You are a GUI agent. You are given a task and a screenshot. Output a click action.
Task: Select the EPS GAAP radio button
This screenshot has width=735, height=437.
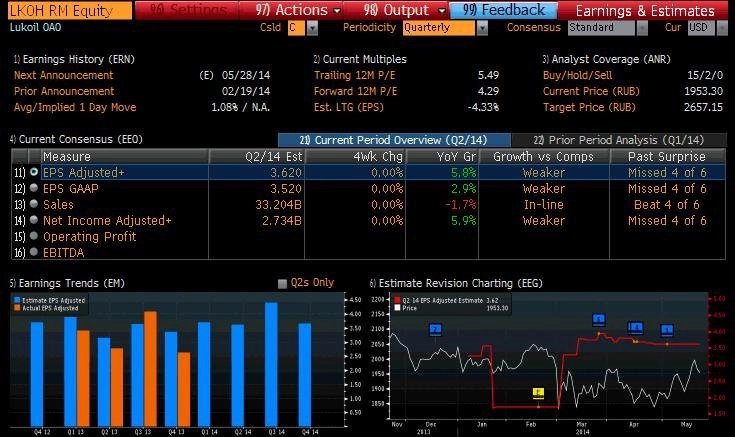(34, 188)
